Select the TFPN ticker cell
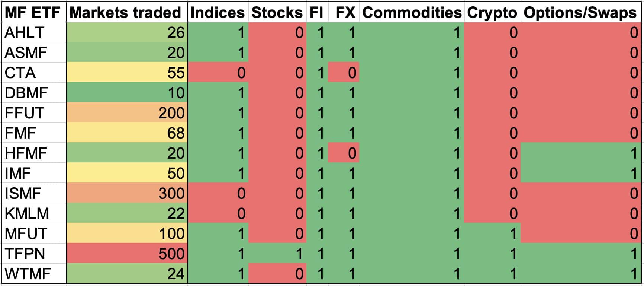The width and height of the screenshot is (644, 286). [x=34, y=254]
